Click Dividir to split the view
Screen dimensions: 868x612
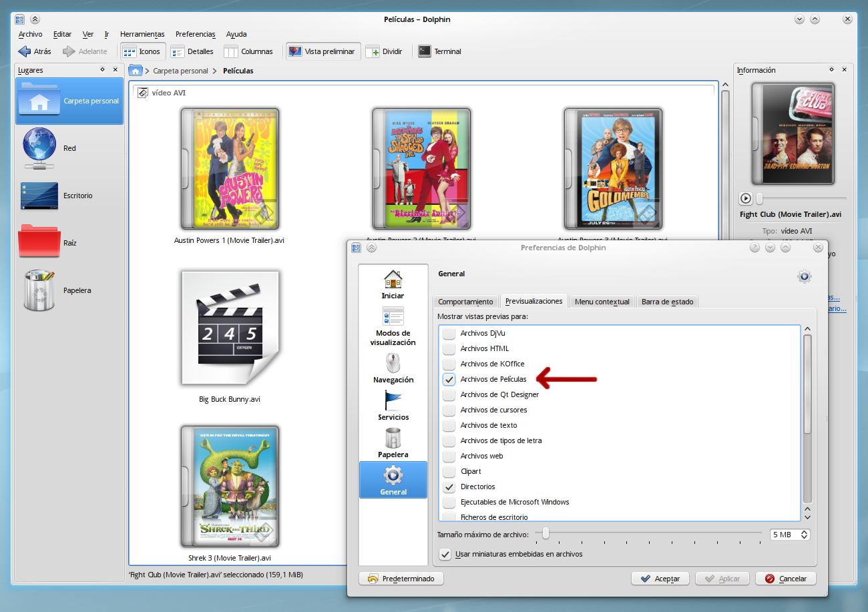point(385,51)
